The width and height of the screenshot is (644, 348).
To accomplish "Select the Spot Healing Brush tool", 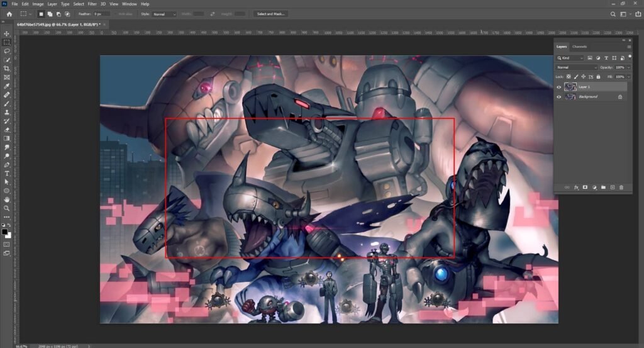I will point(6,95).
